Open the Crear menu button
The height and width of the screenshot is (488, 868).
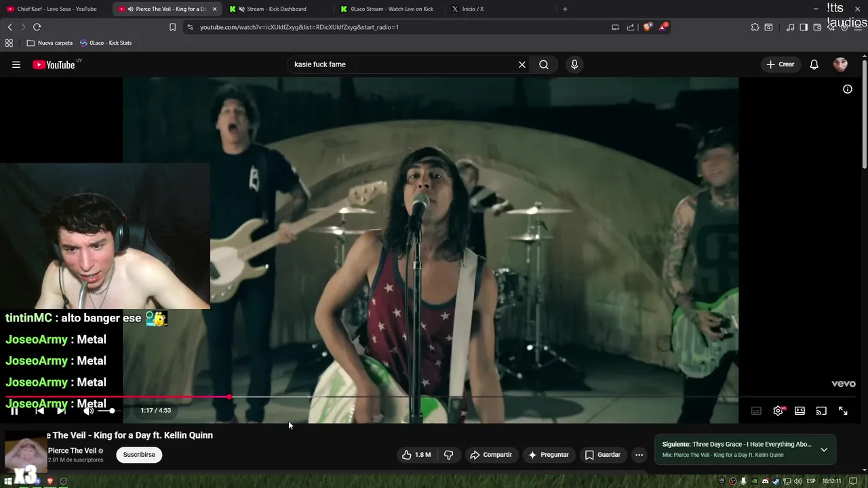[781, 64]
